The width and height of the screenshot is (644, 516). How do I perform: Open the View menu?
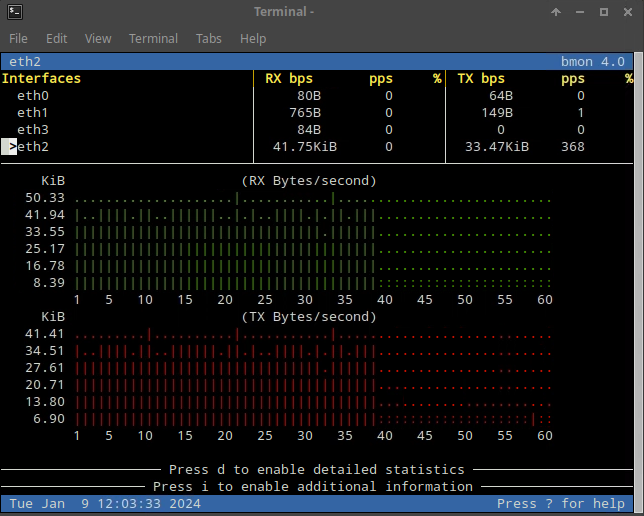pyautogui.click(x=98, y=38)
